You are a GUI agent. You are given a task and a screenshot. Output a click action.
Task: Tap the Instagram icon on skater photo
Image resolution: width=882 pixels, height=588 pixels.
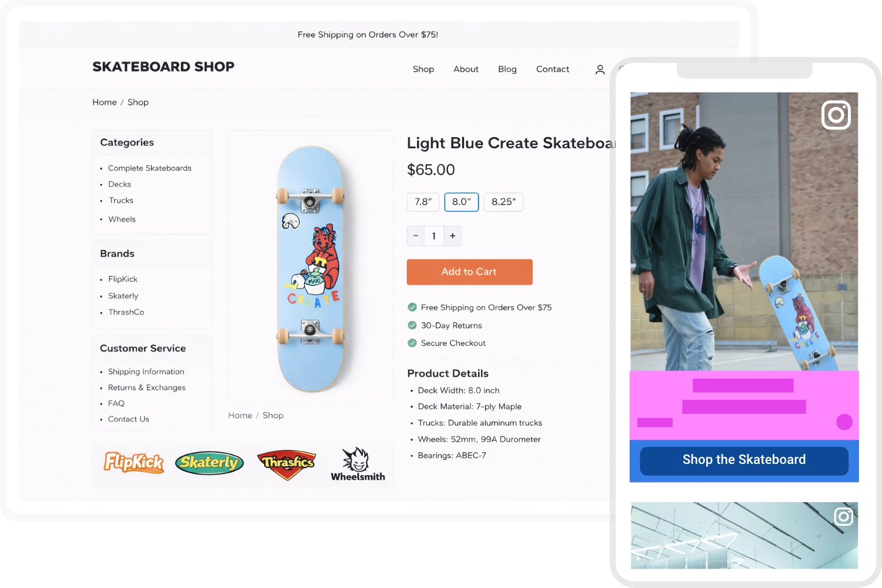pyautogui.click(x=836, y=115)
